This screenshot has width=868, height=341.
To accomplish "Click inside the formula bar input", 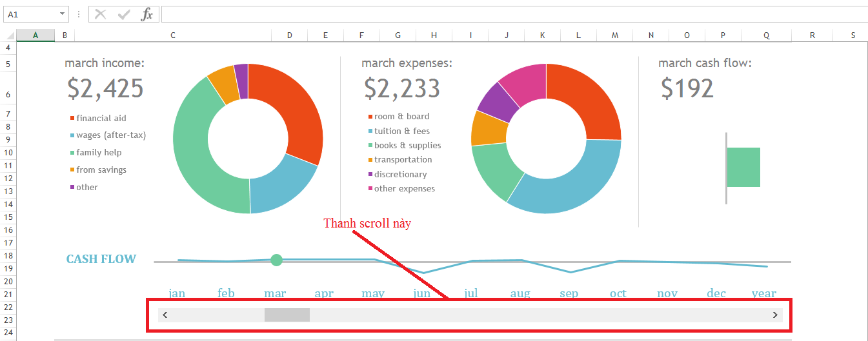I will click(510, 14).
